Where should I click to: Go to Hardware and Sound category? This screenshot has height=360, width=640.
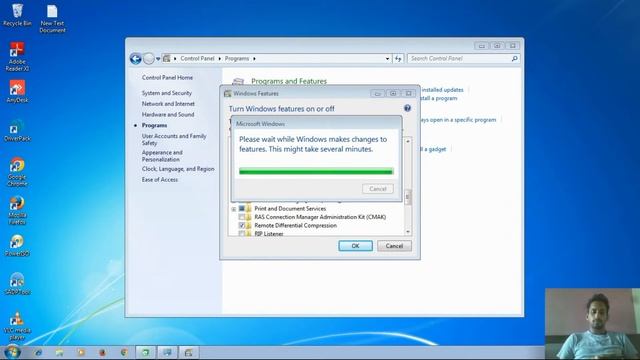click(168, 115)
